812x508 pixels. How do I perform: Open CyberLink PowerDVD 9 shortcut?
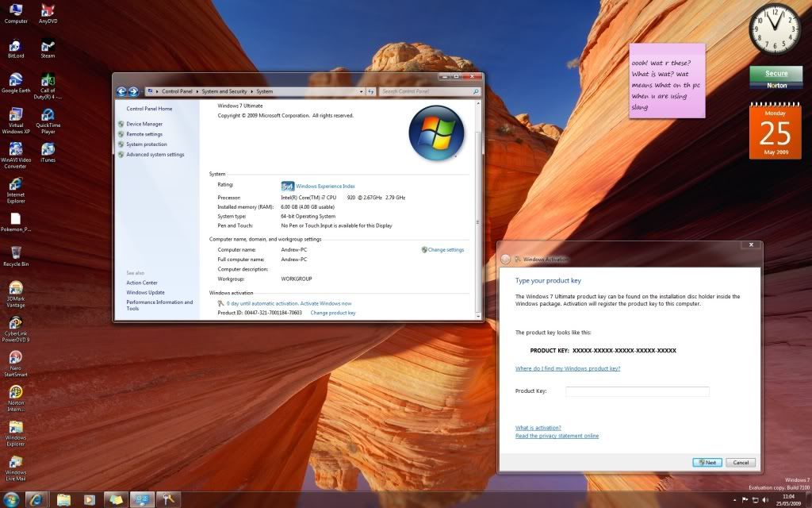[16, 329]
